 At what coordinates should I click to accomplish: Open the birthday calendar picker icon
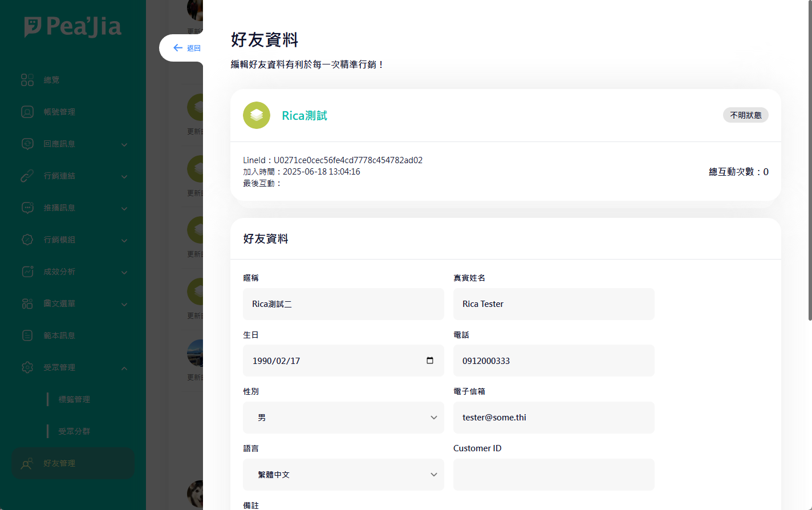coord(430,361)
